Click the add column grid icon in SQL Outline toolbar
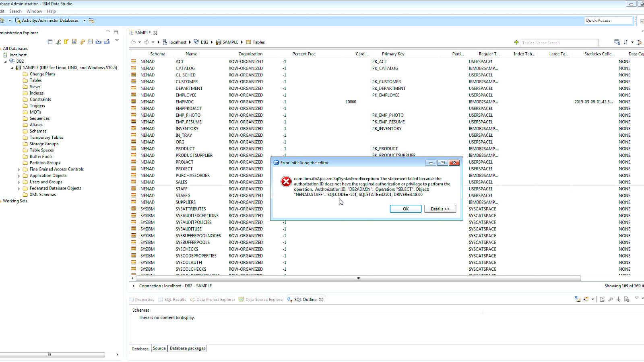 coord(586,299)
